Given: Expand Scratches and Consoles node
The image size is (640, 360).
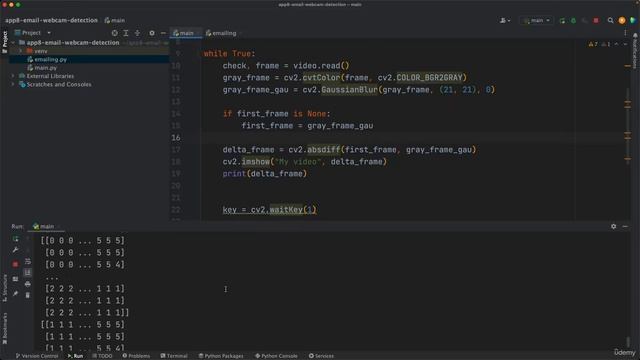Looking at the screenshot, I should pyautogui.click(x=13, y=84).
